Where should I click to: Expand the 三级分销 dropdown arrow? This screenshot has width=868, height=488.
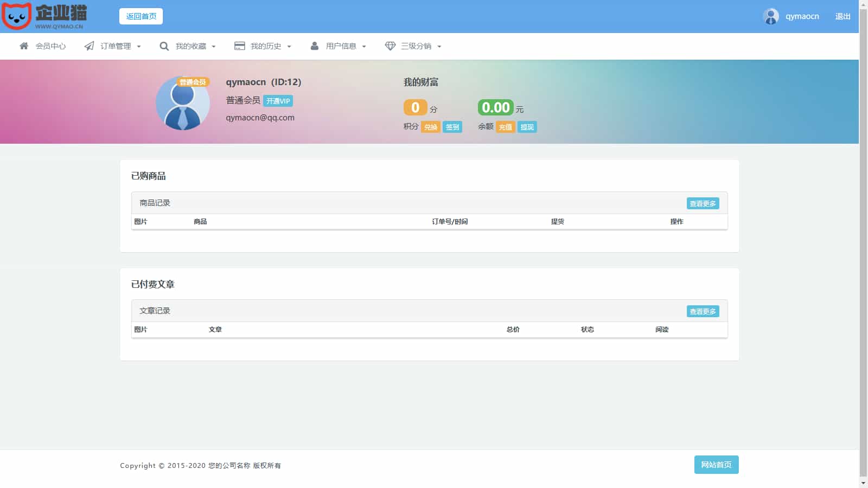[x=439, y=47]
